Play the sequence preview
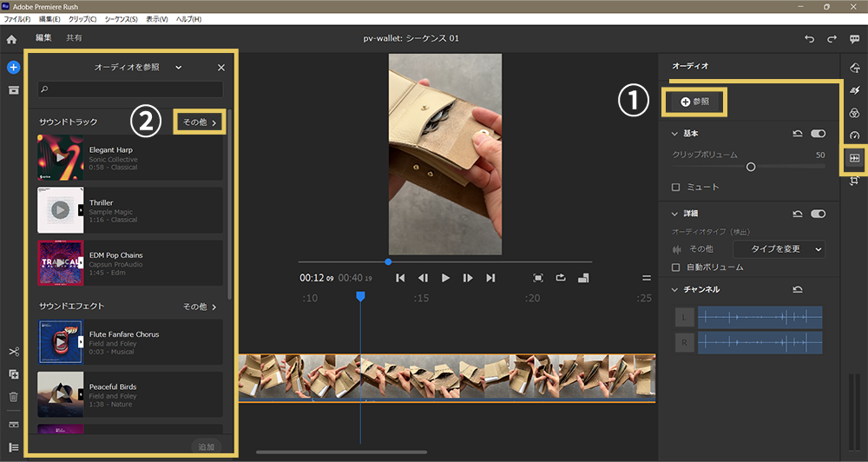The width and height of the screenshot is (868, 462). [445, 278]
